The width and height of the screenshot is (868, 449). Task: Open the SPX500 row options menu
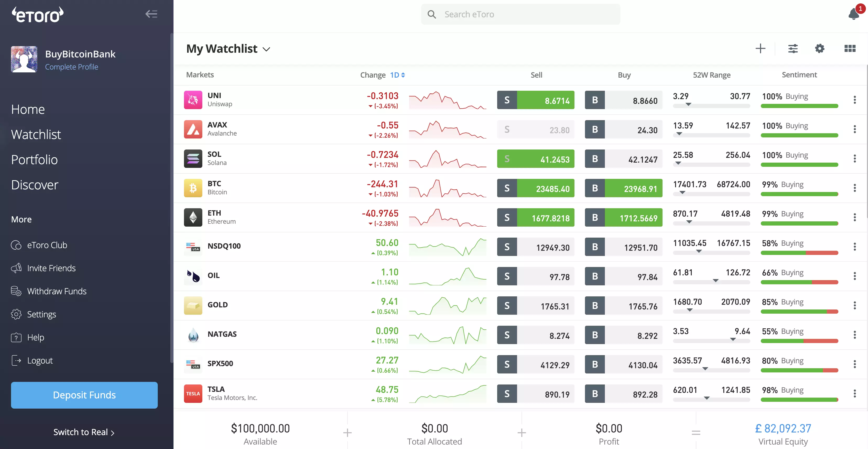click(855, 364)
